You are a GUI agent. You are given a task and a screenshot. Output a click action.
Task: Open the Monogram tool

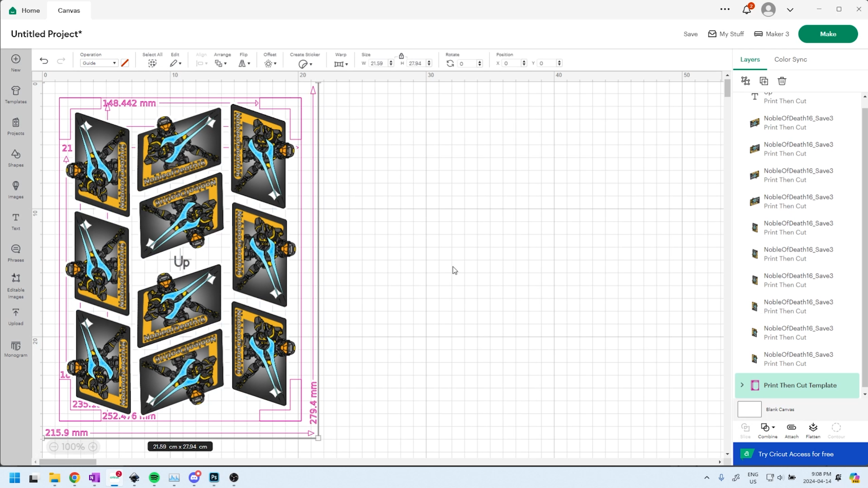(16, 349)
